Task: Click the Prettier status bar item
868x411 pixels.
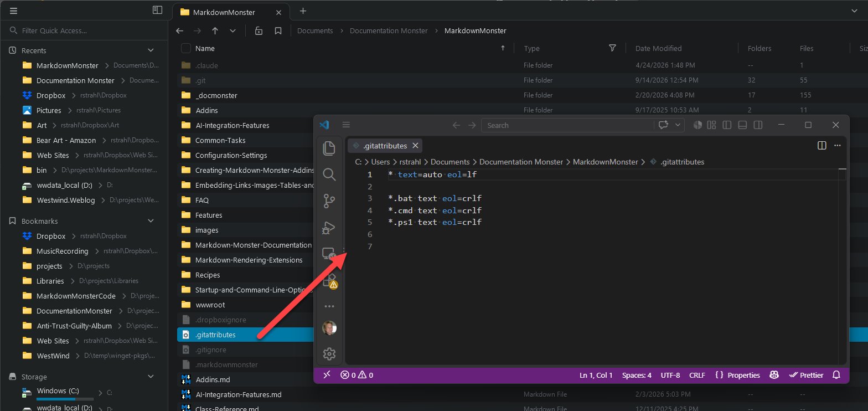Action: click(806, 375)
